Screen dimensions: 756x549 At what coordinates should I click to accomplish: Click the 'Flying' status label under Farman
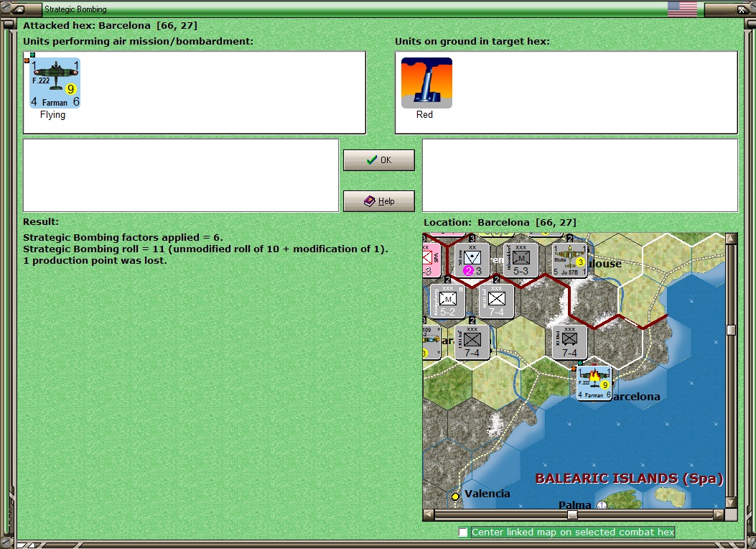(x=52, y=115)
